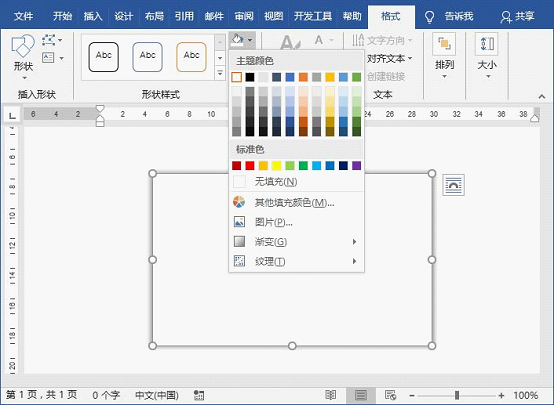Click the Edit Shape points icon

pyautogui.click(x=48, y=40)
